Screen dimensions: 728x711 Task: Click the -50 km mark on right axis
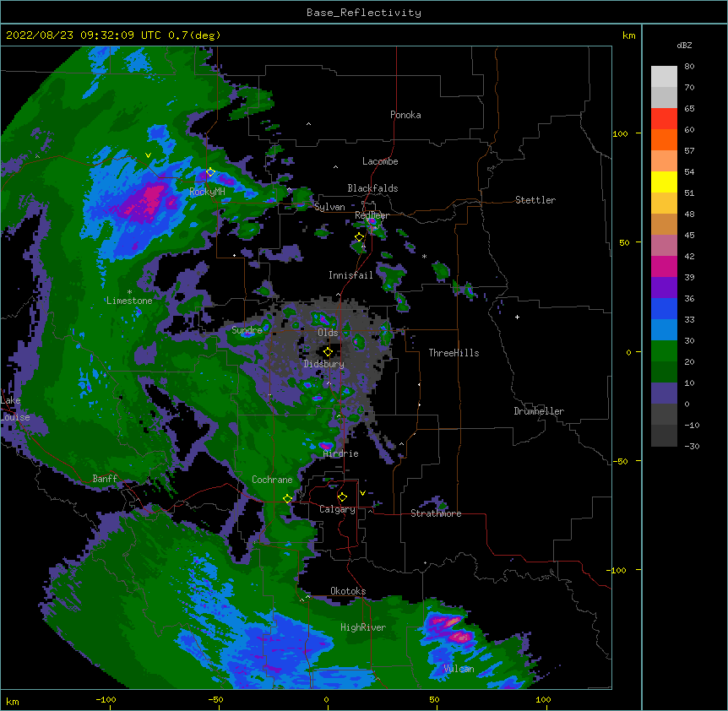(620, 461)
